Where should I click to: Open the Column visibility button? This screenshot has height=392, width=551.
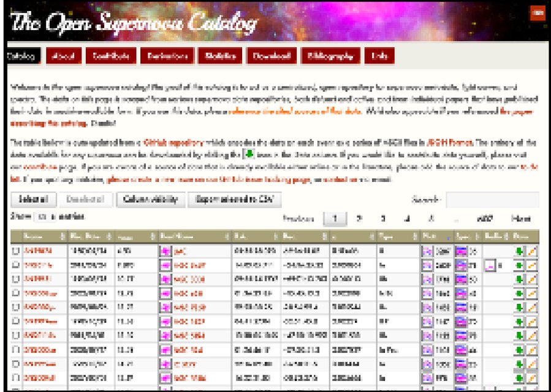point(150,200)
